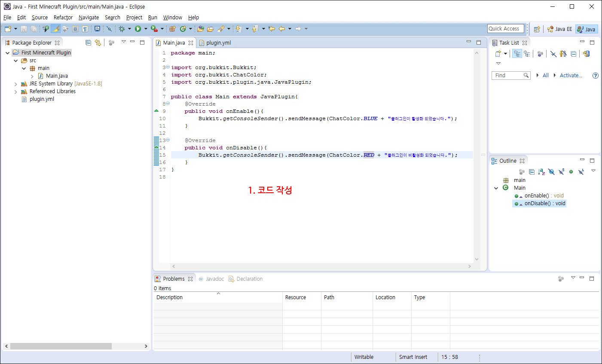602x364 pixels.
Task: Click the Last Edit Location icon
Action: coord(272,29)
